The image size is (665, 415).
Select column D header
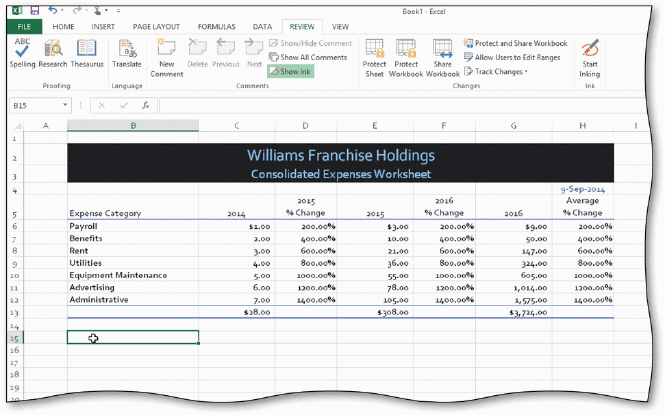coord(305,125)
